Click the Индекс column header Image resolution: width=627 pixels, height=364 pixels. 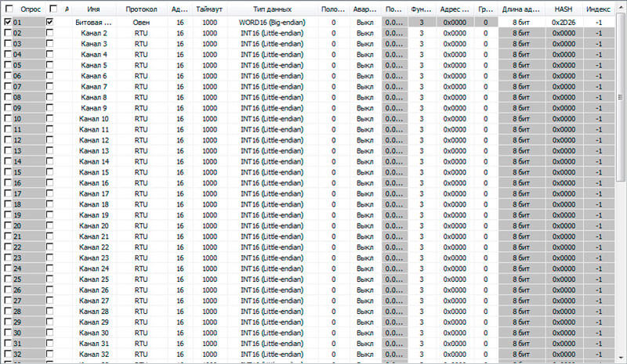[x=598, y=9]
